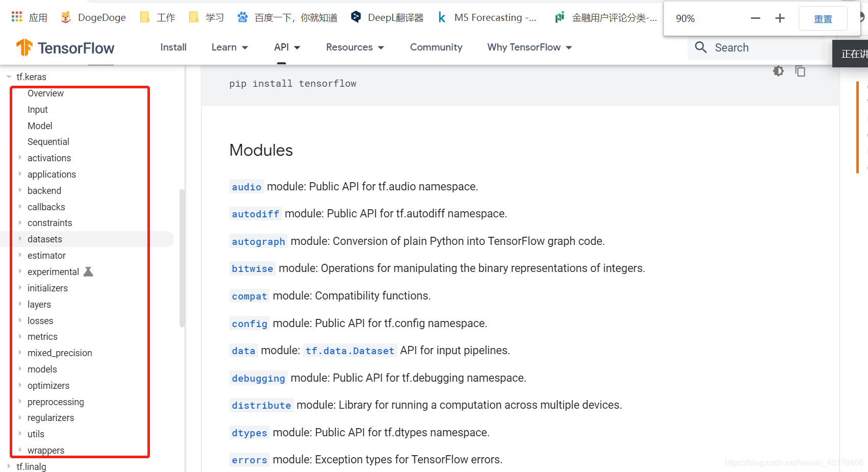Open the 百度一下 bookmark
The height and width of the screenshot is (472, 868).
point(287,17)
